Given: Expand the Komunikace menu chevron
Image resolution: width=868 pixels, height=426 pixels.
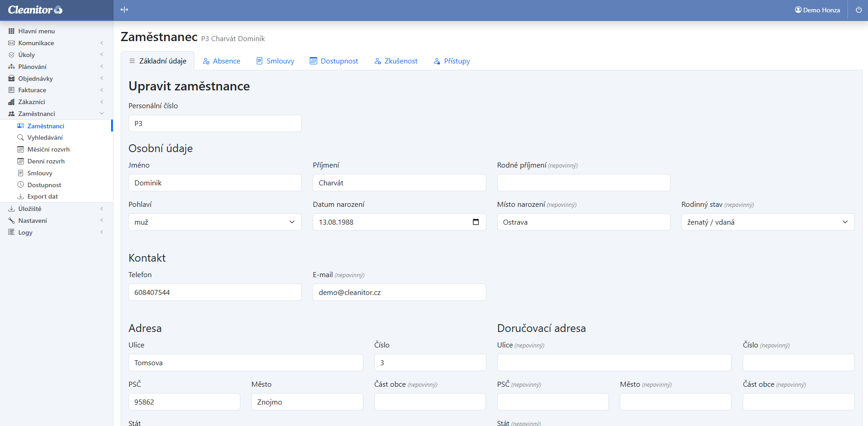Looking at the screenshot, I should [x=101, y=43].
